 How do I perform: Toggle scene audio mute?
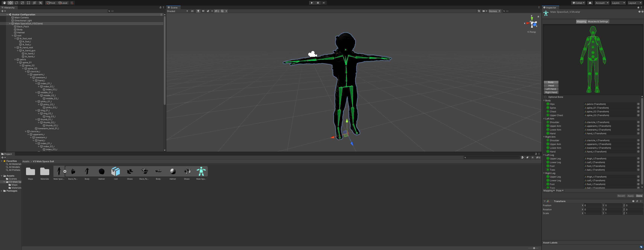[x=203, y=11]
